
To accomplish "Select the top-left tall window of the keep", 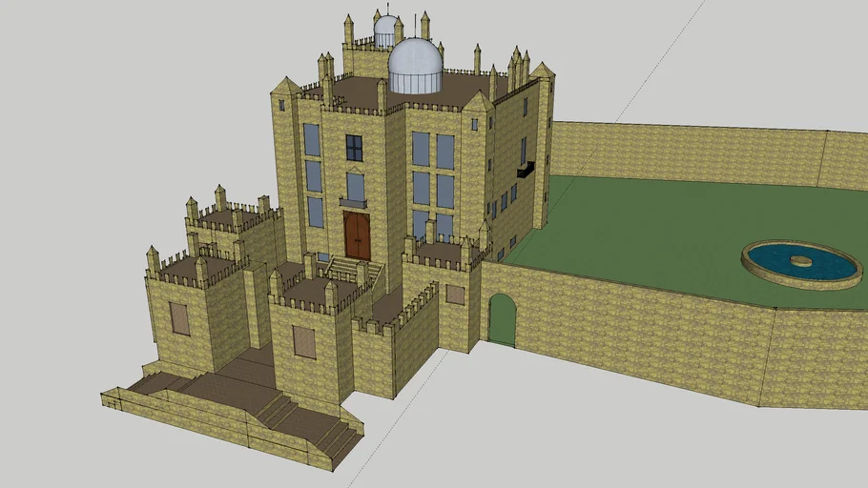I will (312, 140).
